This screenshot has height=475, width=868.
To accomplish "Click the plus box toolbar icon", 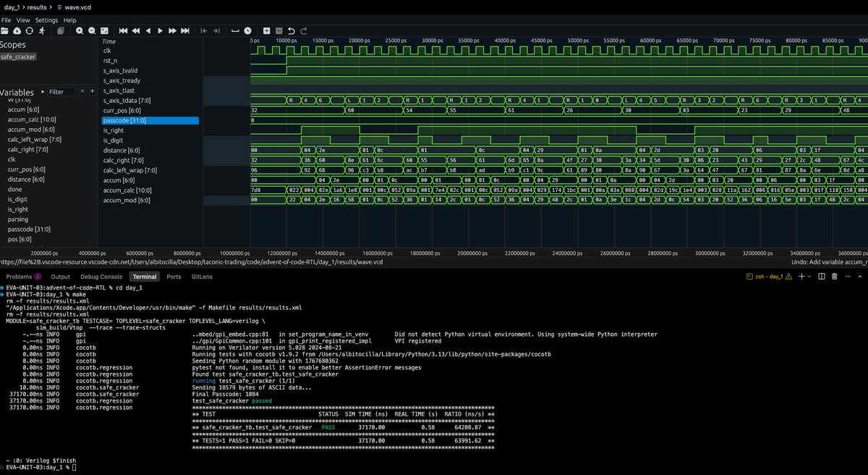I will click(x=266, y=31).
